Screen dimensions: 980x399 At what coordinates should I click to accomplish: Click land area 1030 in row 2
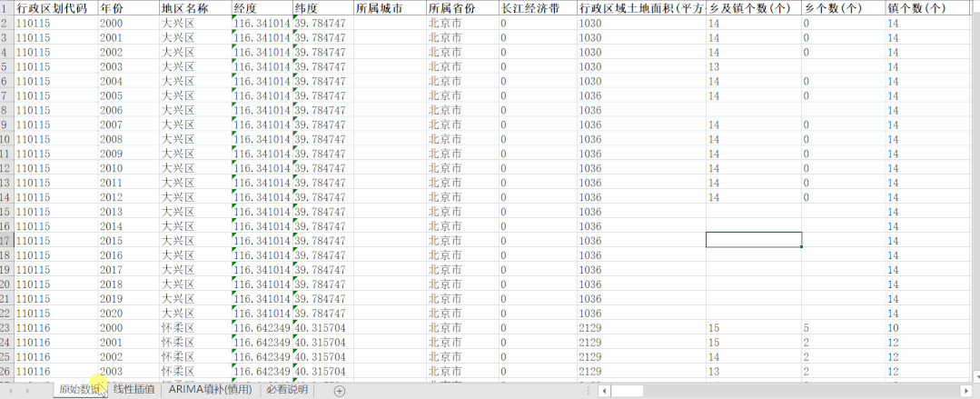(642, 23)
